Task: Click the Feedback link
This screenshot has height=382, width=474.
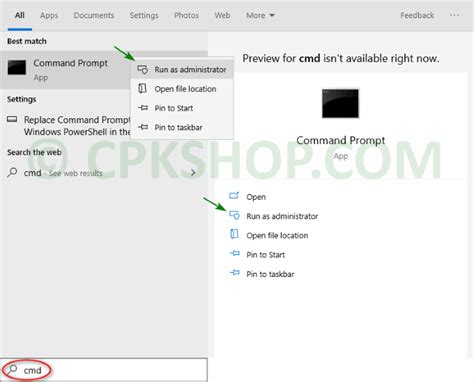Action: [x=417, y=15]
